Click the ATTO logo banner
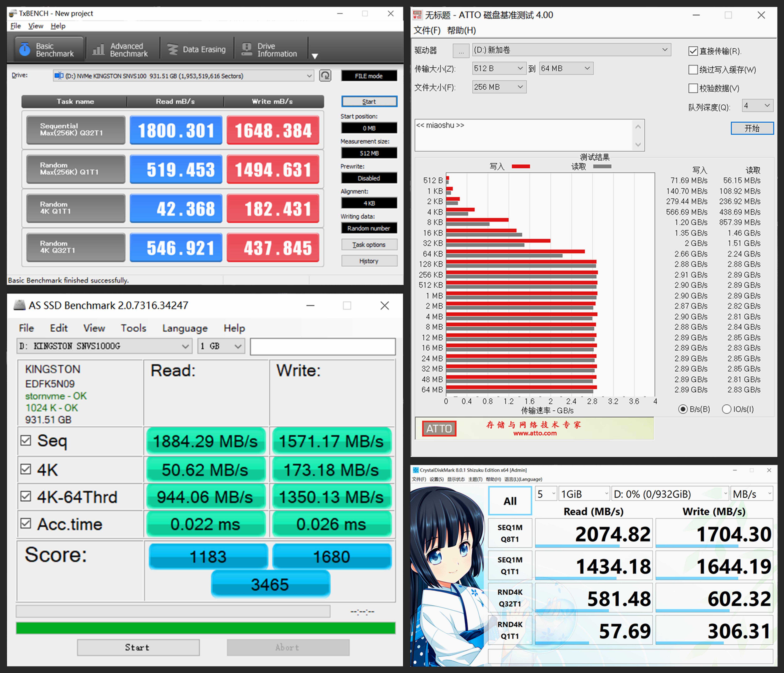The image size is (784, 673). [439, 429]
